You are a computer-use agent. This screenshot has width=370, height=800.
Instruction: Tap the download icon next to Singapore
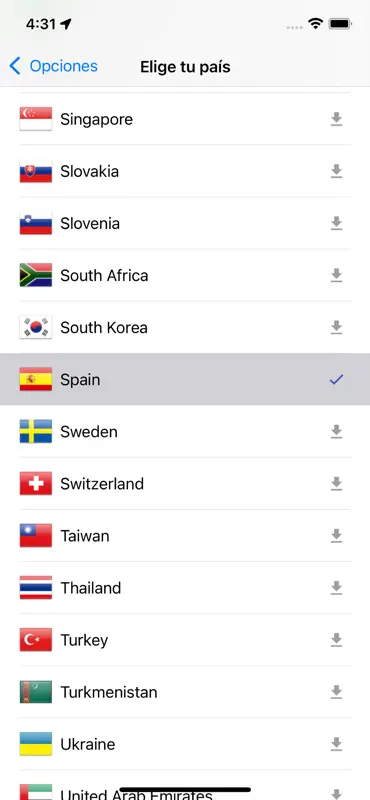(336, 119)
